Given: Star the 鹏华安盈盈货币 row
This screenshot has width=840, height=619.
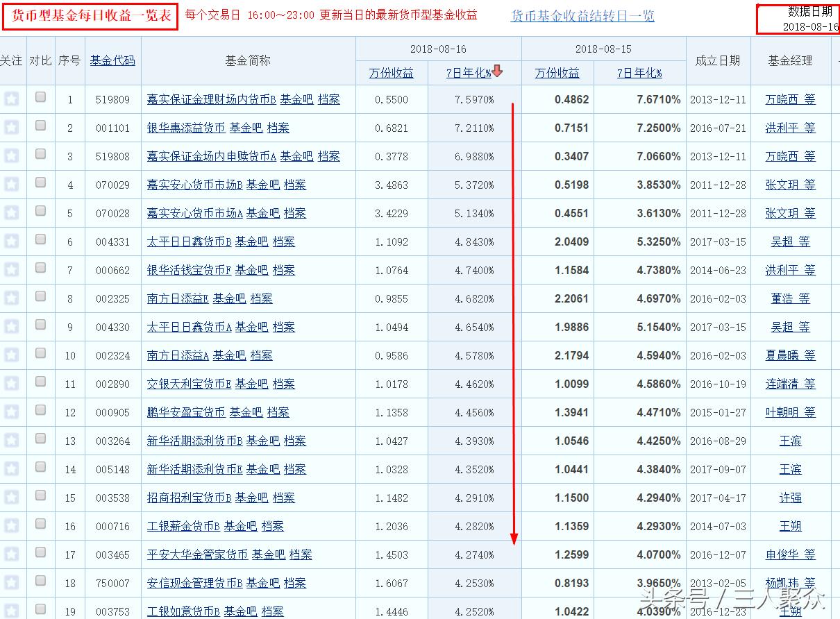Looking at the screenshot, I should tap(12, 412).
